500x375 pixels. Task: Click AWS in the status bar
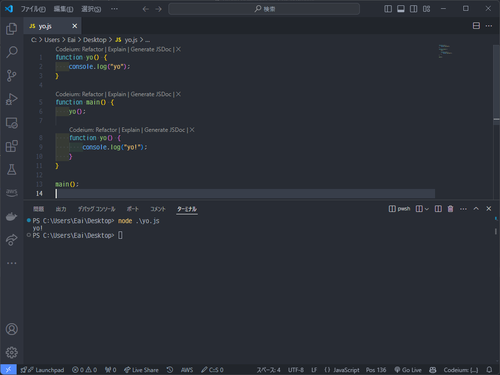pyautogui.click(x=187, y=370)
